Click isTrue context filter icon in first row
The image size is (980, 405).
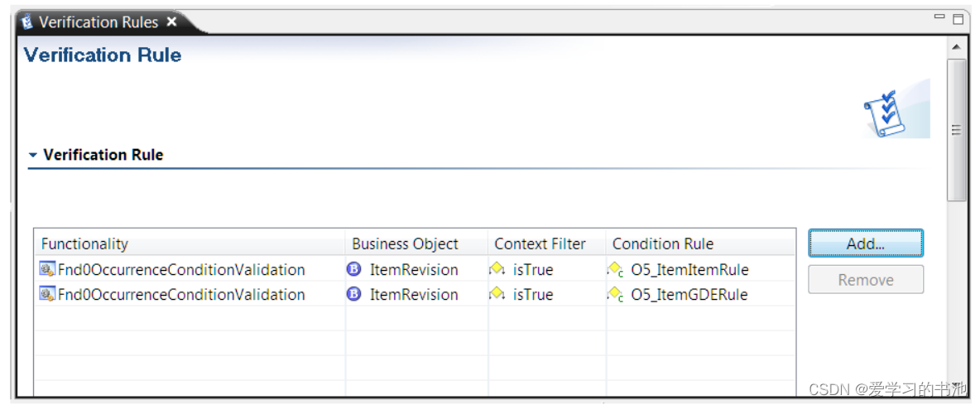tap(497, 269)
